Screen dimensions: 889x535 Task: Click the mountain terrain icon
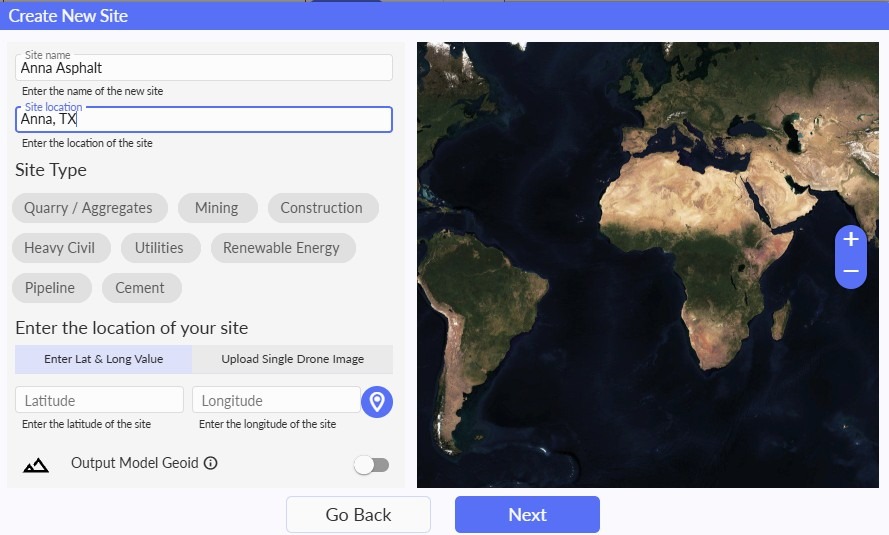pos(36,465)
